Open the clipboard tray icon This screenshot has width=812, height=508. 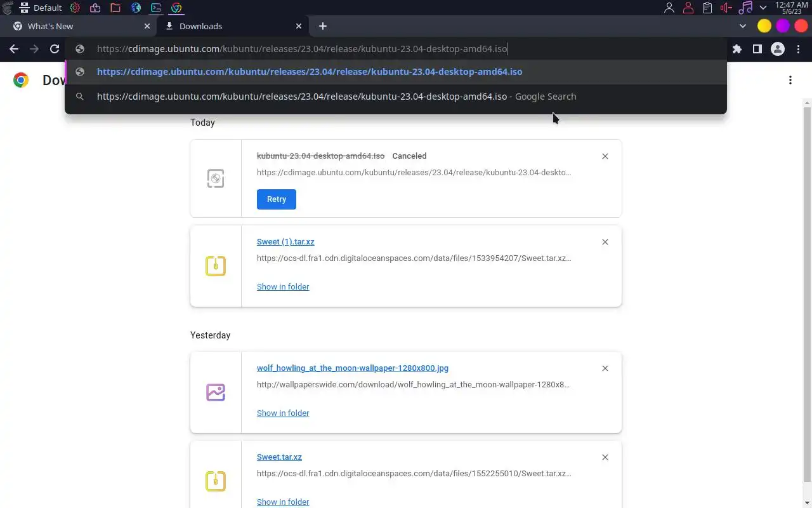[x=707, y=8]
